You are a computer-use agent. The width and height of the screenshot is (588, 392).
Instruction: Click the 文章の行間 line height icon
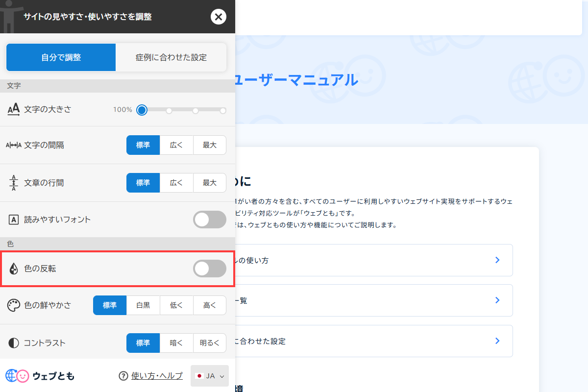13,182
